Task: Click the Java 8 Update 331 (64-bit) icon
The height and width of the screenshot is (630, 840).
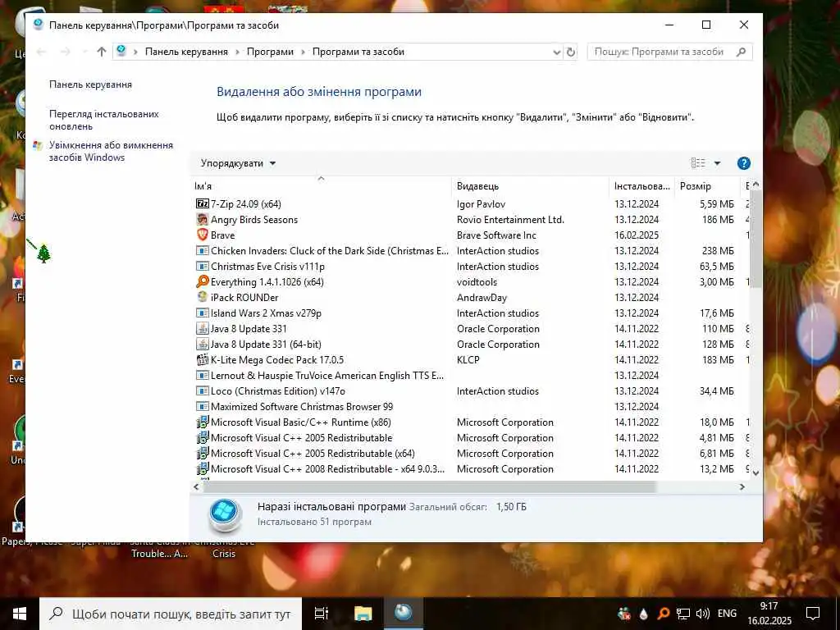Action: 202,344
